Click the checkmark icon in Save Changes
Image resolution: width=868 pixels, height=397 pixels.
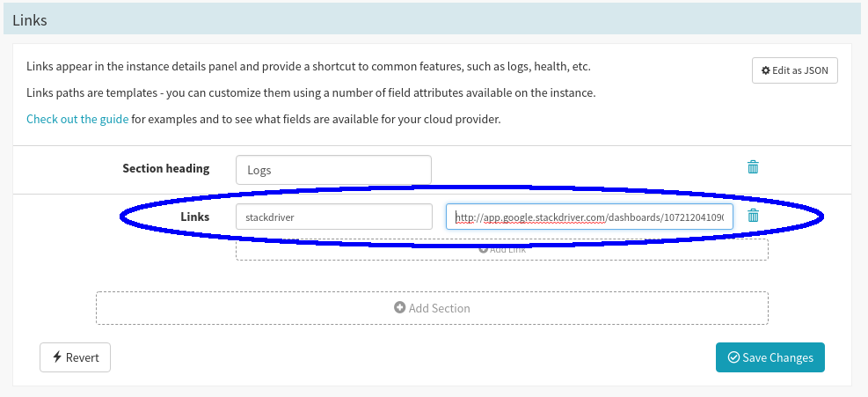coord(733,357)
